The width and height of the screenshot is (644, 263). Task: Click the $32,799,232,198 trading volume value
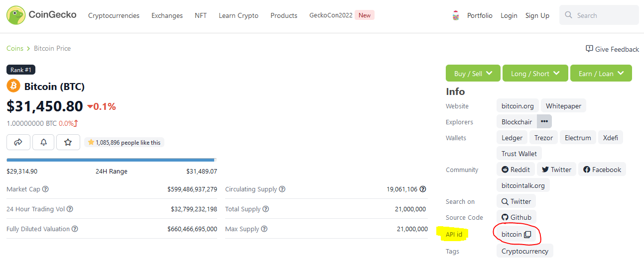click(x=194, y=209)
